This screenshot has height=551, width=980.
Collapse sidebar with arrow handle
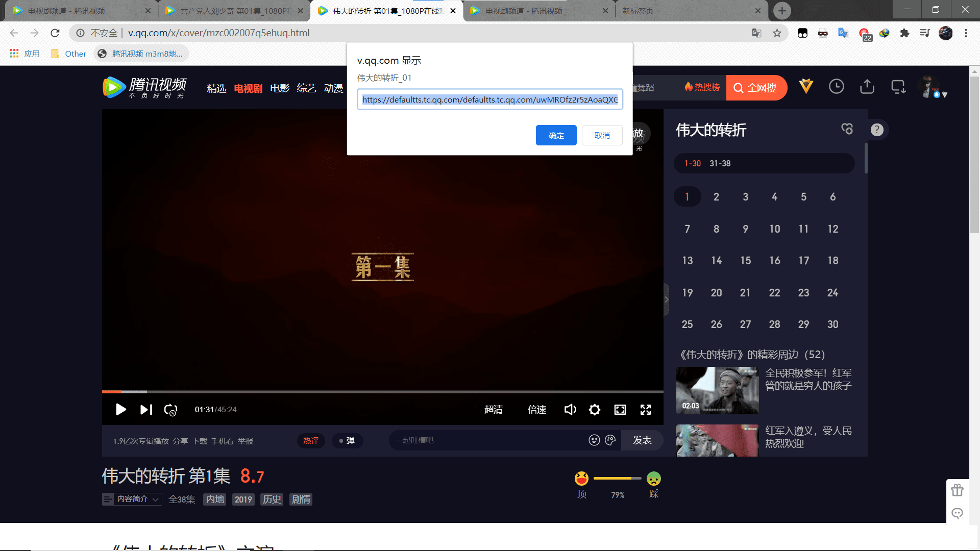(666, 299)
